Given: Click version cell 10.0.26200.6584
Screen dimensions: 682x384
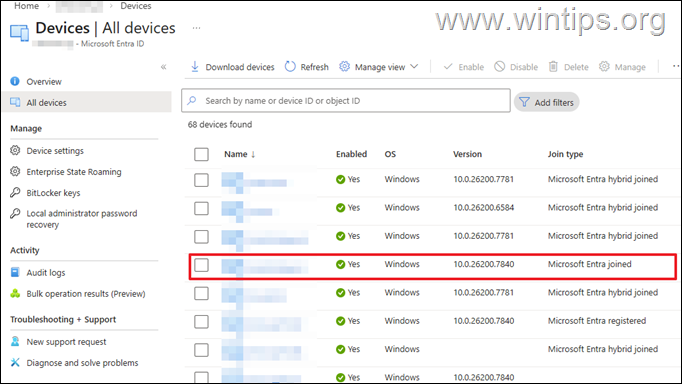Looking at the screenshot, I should click(484, 207).
